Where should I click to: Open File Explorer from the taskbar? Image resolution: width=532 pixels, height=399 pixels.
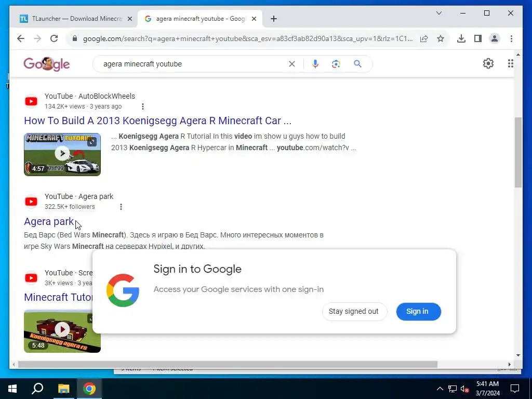point(63,389)
